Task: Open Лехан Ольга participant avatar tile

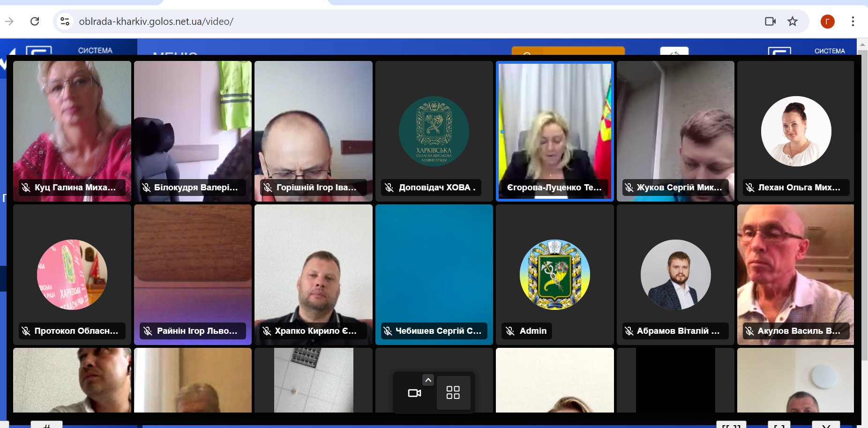Action: click(x=796, y=131)
